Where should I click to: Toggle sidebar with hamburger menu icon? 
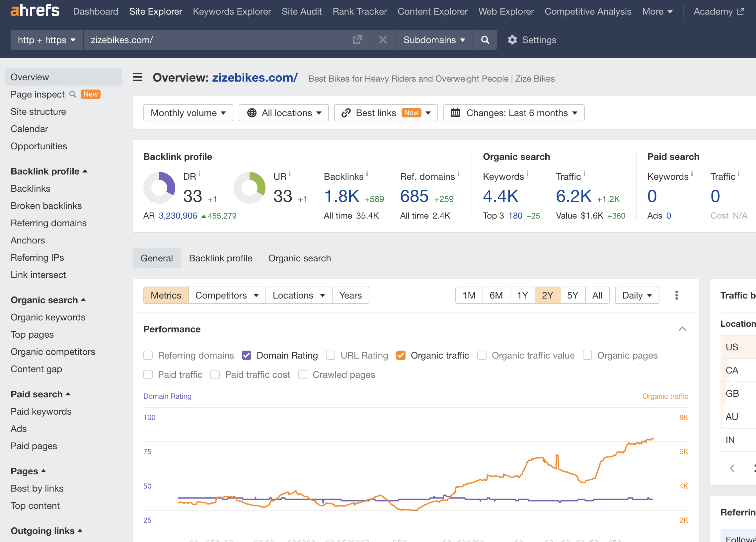[137, 78]
